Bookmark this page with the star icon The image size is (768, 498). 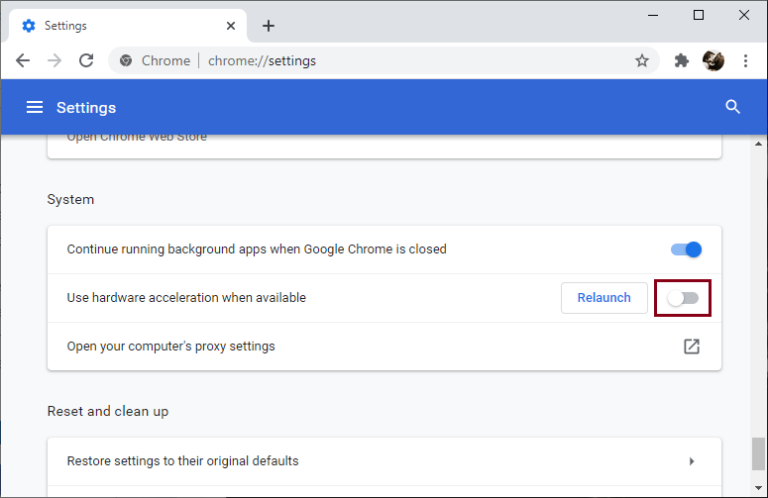click(x=642, y=61)
